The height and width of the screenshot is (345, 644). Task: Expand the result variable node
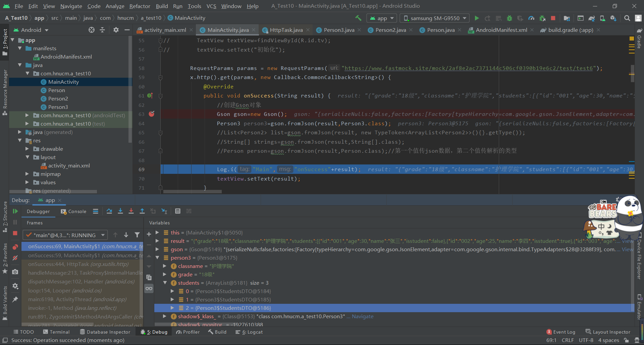point(157,241)
